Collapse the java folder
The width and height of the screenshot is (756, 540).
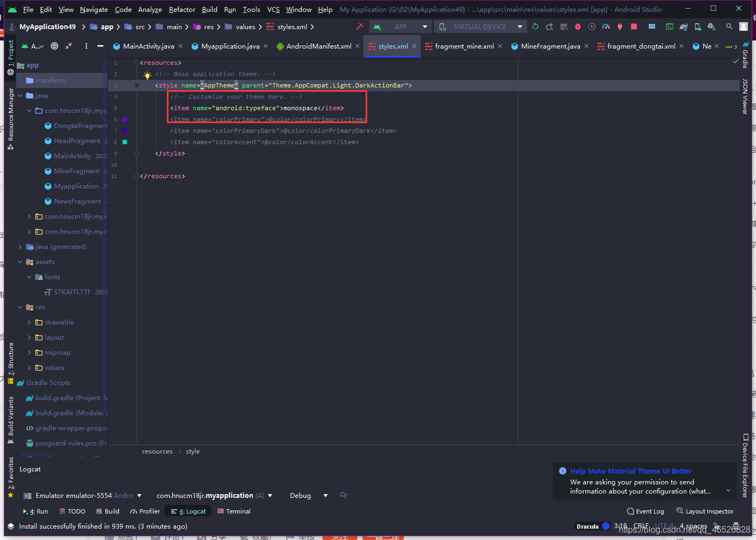[20, 96]
